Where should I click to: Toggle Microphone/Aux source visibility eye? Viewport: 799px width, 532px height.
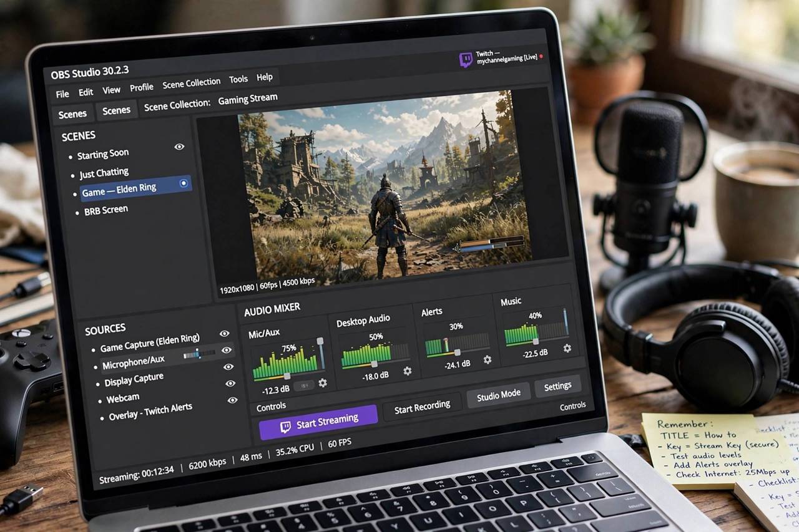pos(227,351)
